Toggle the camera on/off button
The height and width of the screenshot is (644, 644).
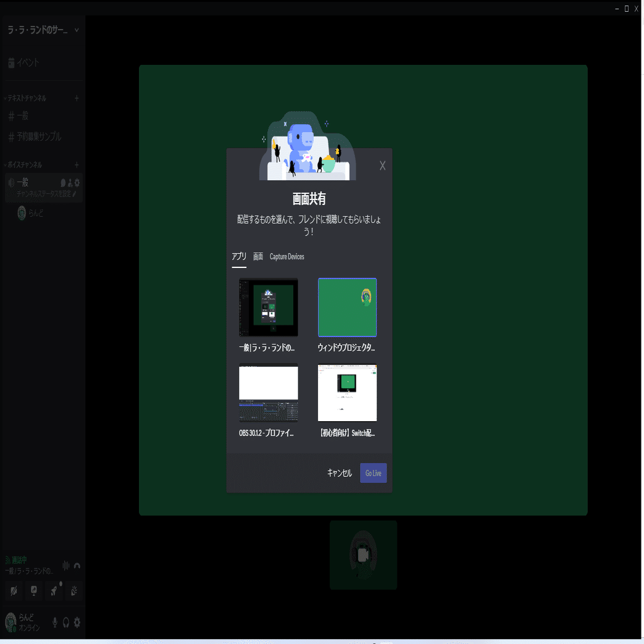pos(14,591)
